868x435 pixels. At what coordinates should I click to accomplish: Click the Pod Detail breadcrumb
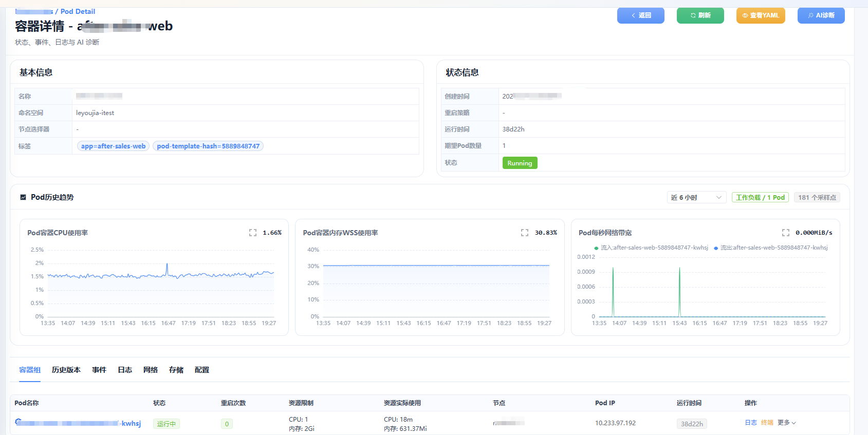pos(78,11)
